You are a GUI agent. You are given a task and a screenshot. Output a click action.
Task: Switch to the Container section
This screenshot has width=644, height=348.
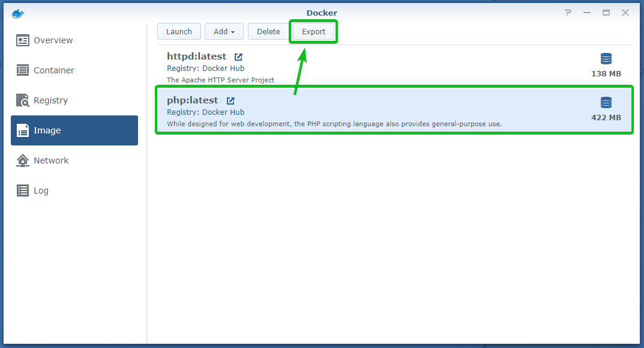pyautogui.click(x=74, y=70)
